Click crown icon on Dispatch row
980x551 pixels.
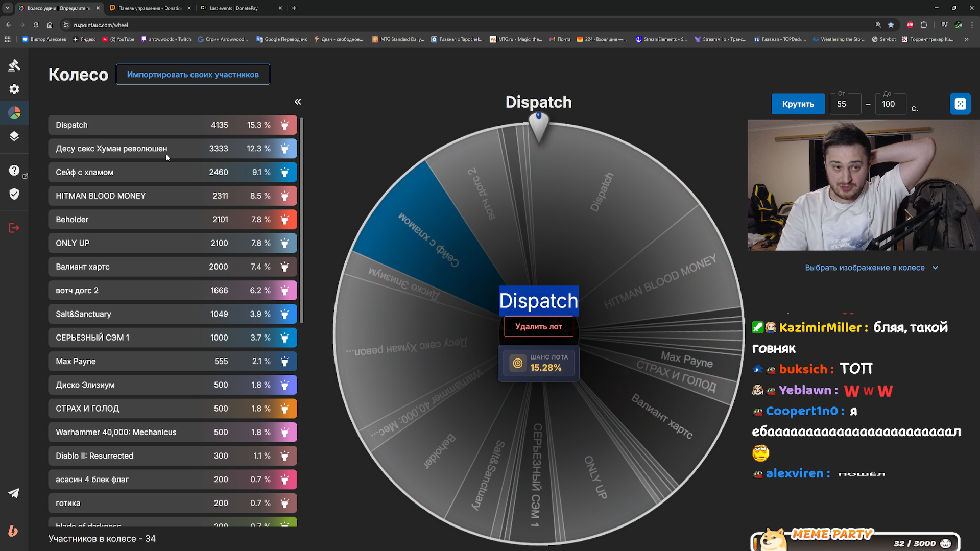click(284, 125)
